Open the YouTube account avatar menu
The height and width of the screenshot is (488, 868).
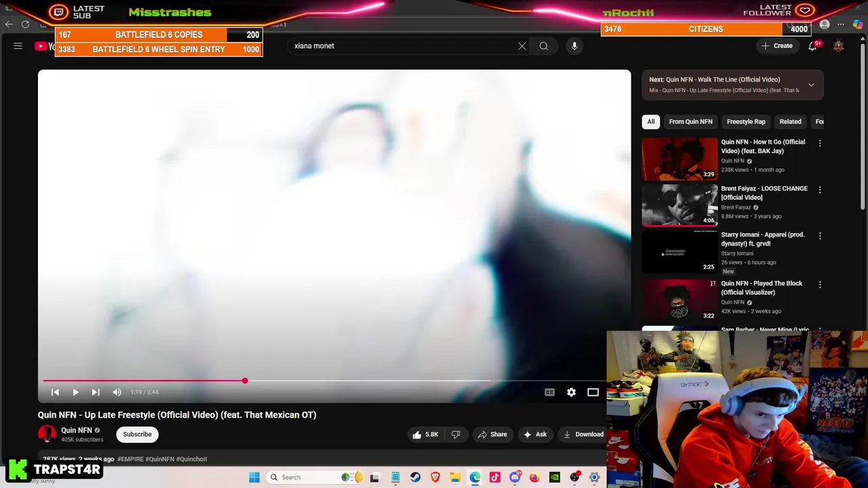[839, 46]
